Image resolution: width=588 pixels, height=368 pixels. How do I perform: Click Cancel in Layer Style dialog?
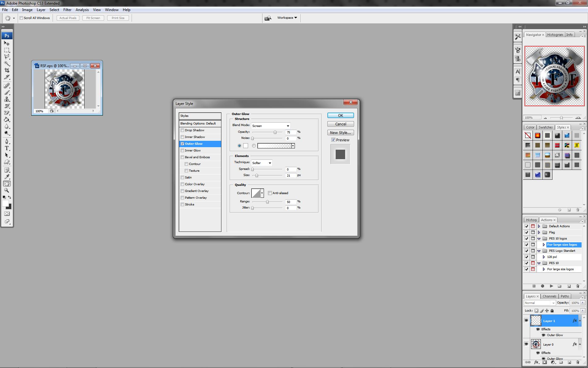[x=341, y=124]
